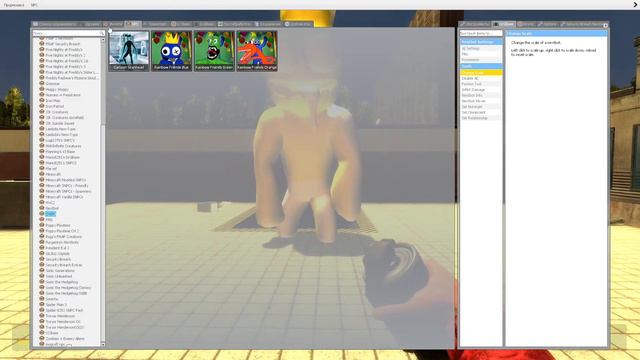Collapse the Tools category header

[481, 66]
